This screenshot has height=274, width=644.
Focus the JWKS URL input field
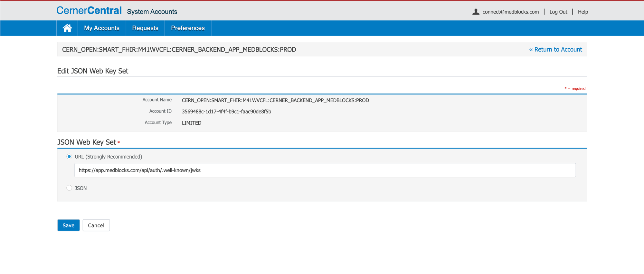click(325, 170)
